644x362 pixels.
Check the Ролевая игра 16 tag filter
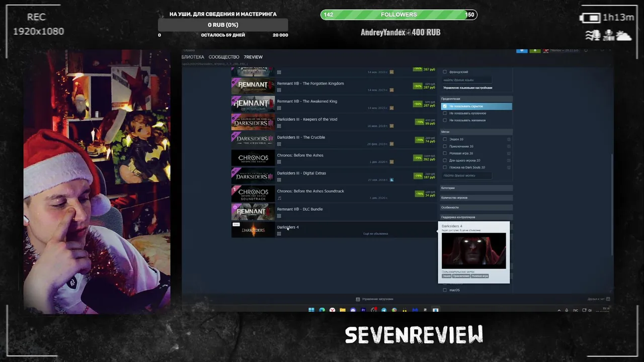445,153
